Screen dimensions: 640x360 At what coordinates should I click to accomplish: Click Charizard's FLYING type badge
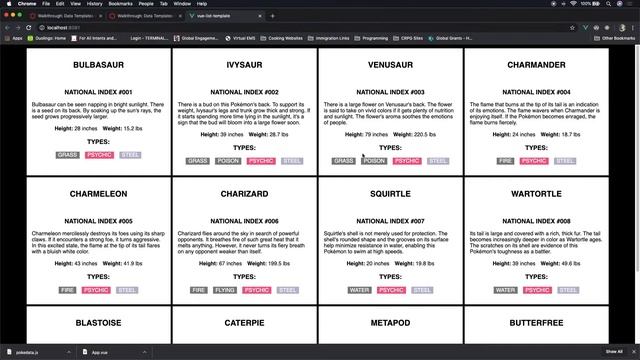[x=225, y=290]
